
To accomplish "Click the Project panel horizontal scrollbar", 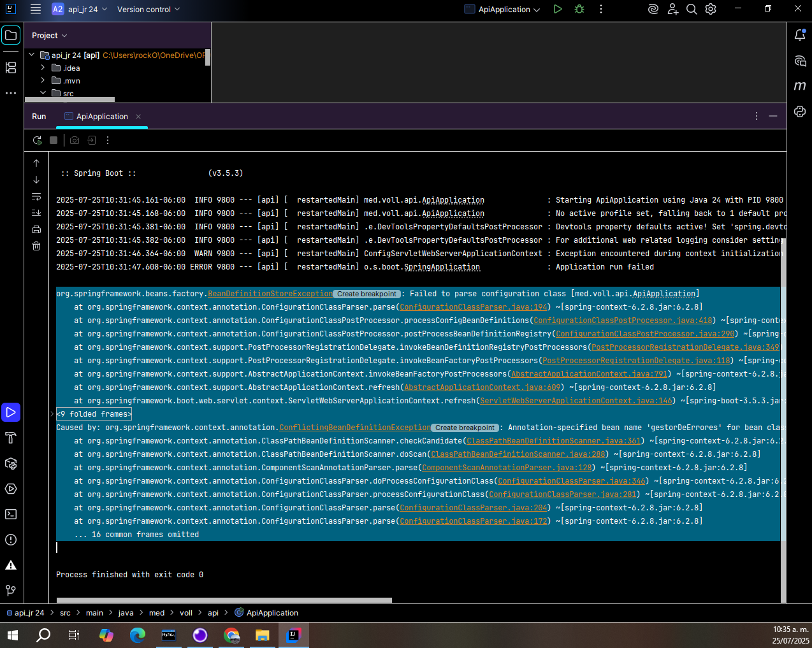I will click(69, 99).
